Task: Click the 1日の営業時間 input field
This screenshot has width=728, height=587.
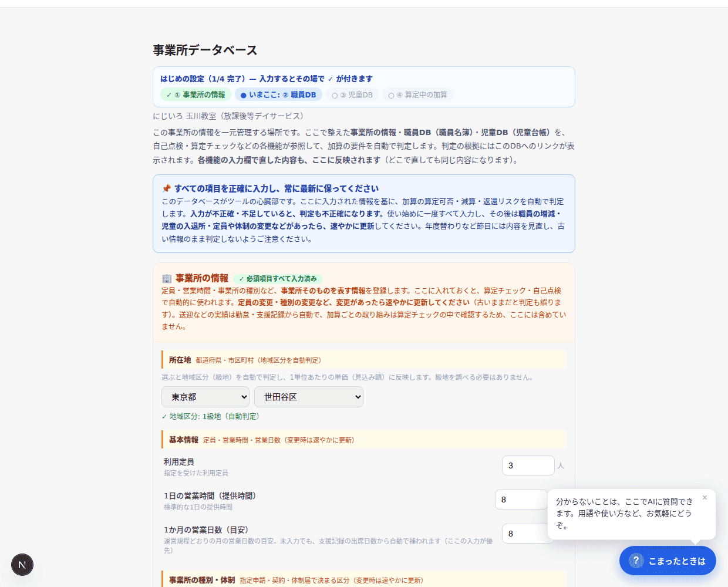Action: [521, 500]
